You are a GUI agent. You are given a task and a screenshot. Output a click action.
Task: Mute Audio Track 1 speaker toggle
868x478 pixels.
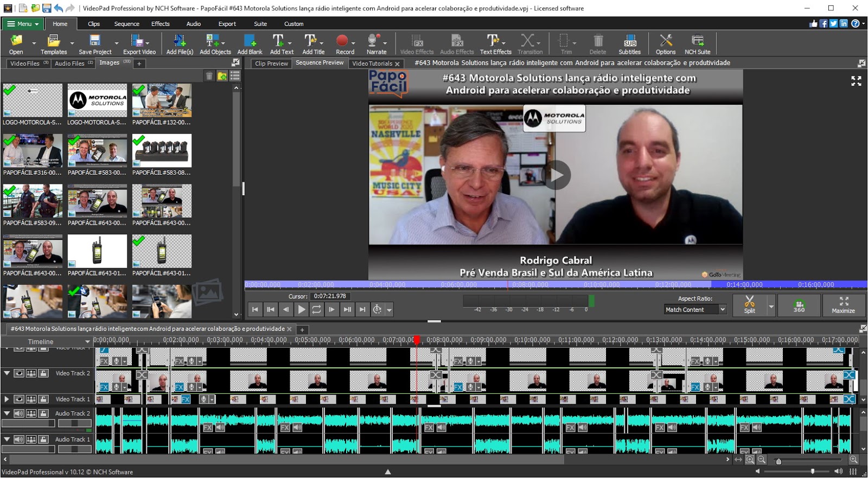pos(19,439)
